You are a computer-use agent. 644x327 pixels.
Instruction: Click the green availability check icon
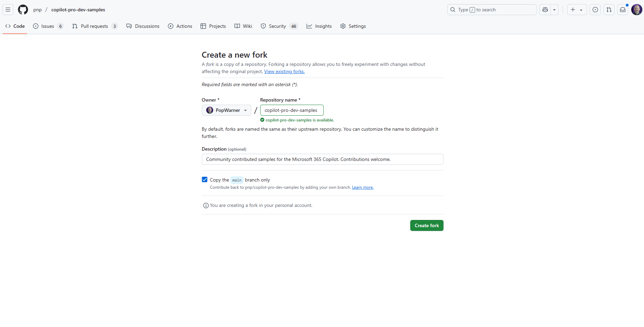(x=262, y=120)
